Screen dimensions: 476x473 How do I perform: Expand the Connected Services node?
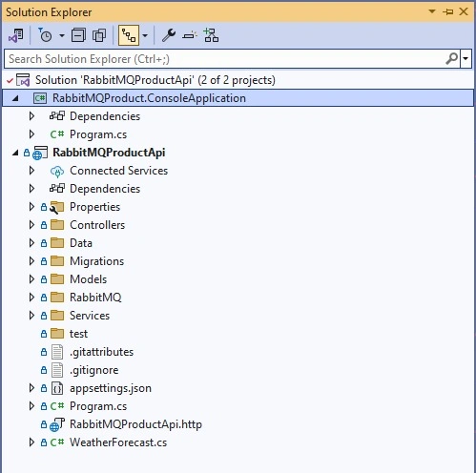click(x=31, y=171)
